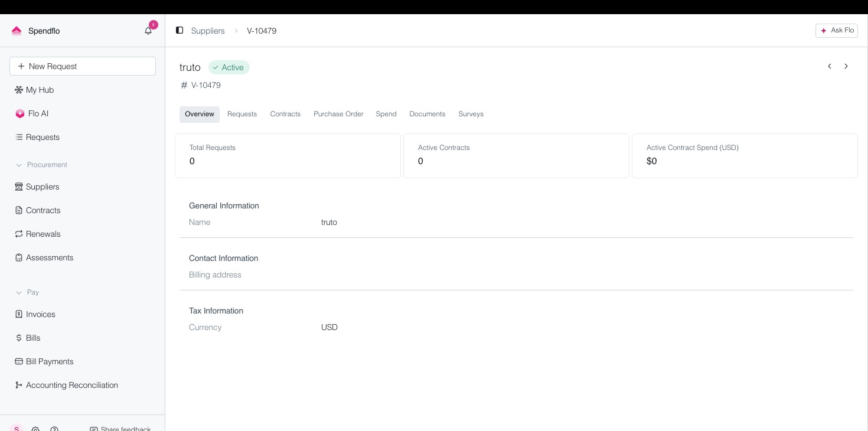Click the truto supplier title heading
Image resolution: width=868 pixels, height=431 pixels.
(190, 67)
